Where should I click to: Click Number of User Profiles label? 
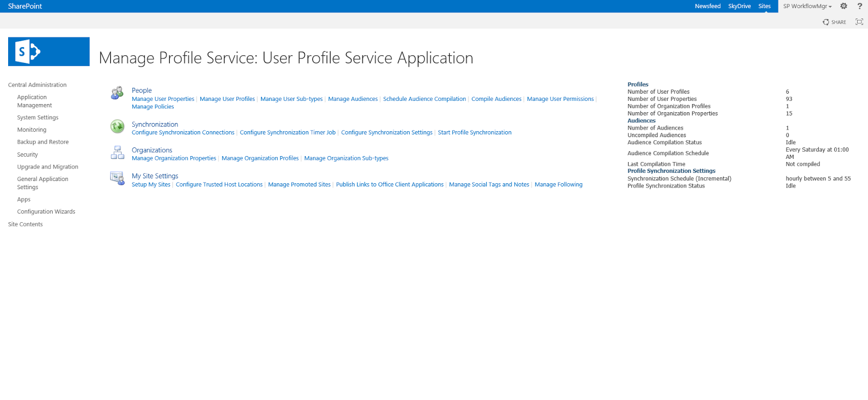[x=659, y=92]
